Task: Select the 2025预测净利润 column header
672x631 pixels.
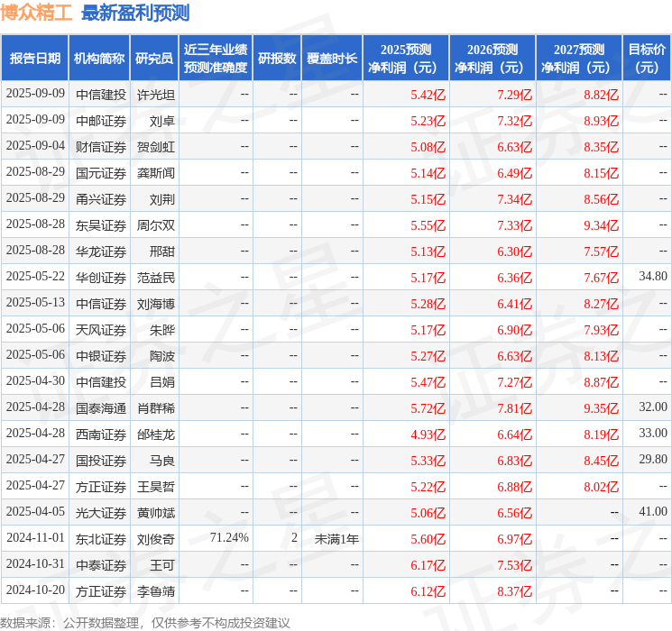Action: 406,59
